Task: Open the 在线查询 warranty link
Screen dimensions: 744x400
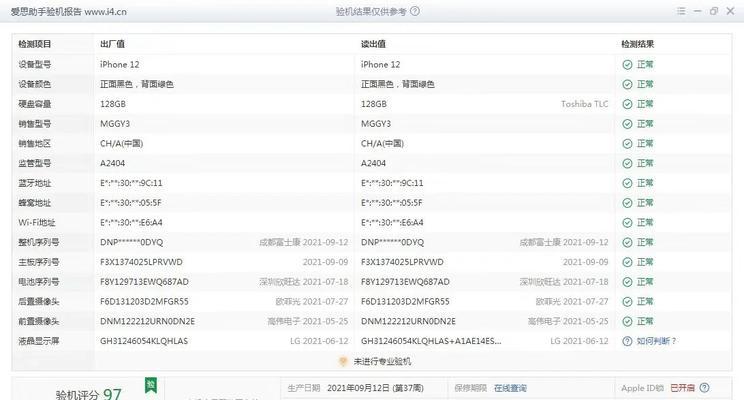Action: click(x=510, y=388)
